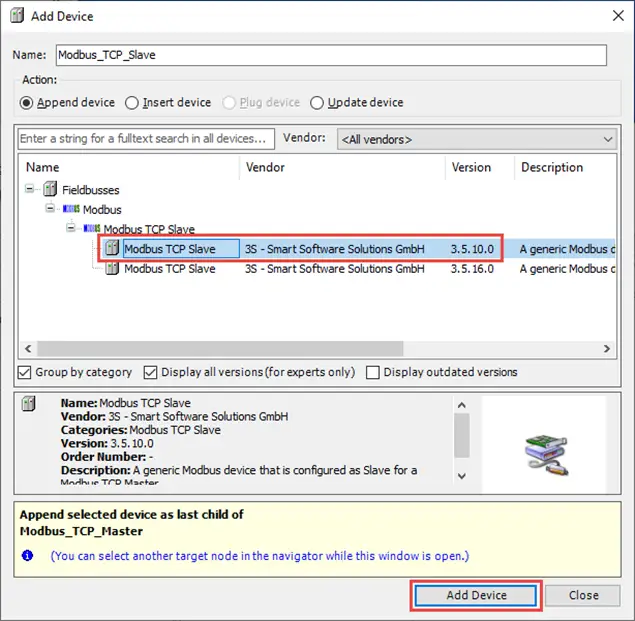The height and width of the screenshot is (621, 635).
Task: Click the Name column header
Action: pos(129,167)
